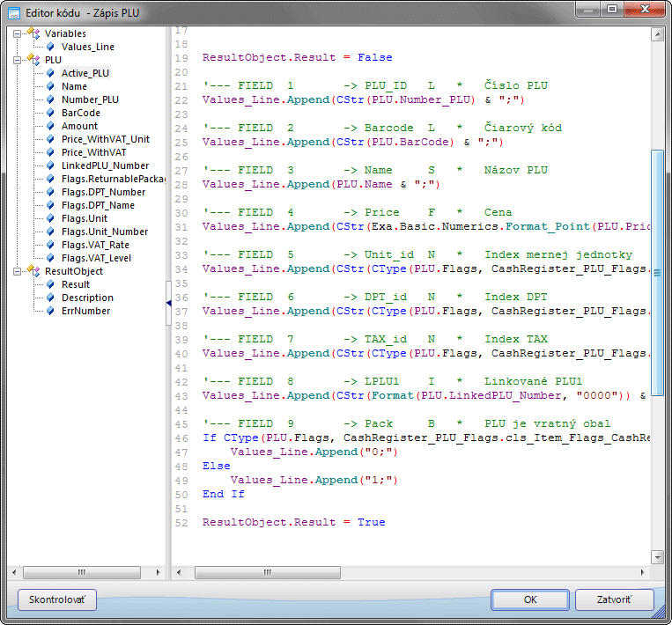Collapse the PLU tree node
The width and height of the screenshot is (672, 625).
(17, 60)
